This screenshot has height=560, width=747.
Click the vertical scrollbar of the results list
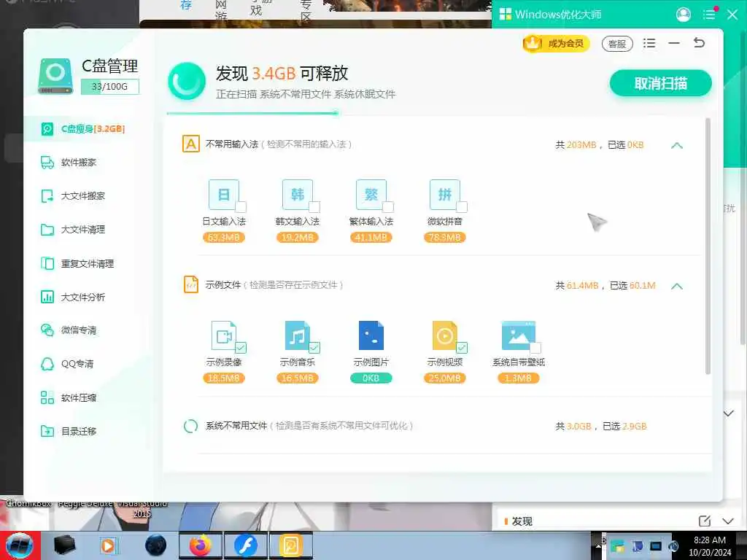(x=708, y=246)
